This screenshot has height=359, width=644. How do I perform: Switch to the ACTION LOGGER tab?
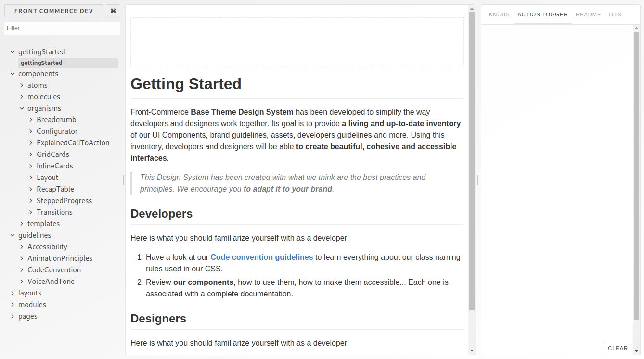[x=542, y=14]
